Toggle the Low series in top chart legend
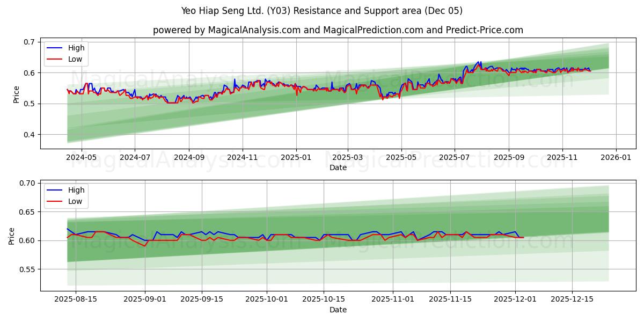 [x=75, y=59]
